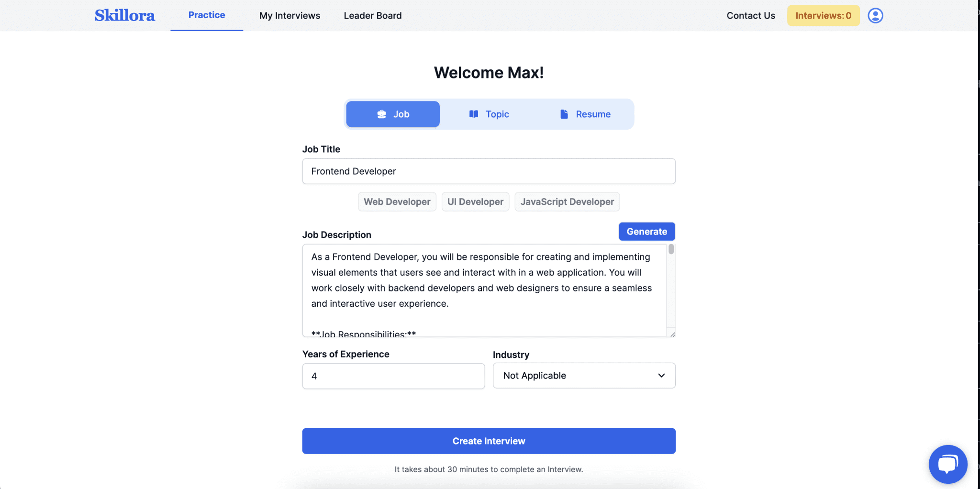Switch to the Resume tab

[585, 114]
